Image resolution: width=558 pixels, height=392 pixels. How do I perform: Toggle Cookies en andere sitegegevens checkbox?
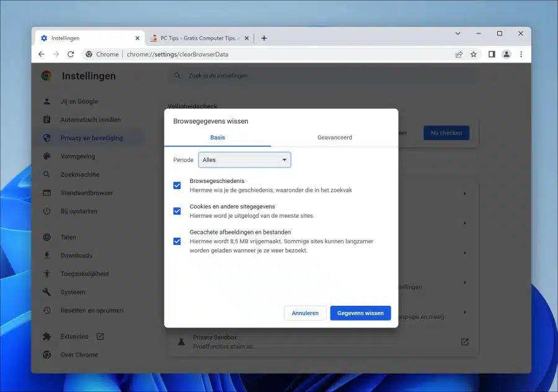(177, 211)
